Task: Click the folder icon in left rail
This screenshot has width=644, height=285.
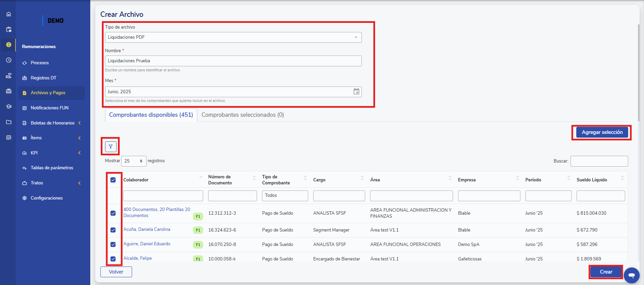Action: click(x=9, y=122)
